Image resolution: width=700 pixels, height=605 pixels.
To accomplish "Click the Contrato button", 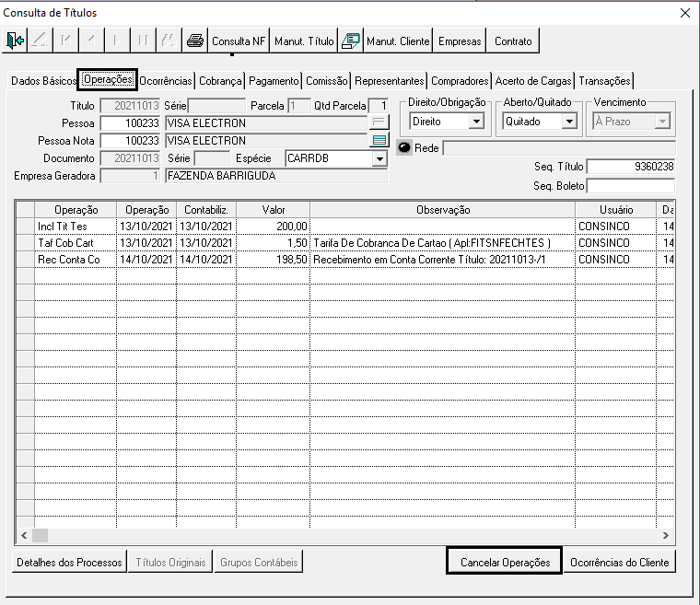I will pyautogui.click(x=513, y=41).
